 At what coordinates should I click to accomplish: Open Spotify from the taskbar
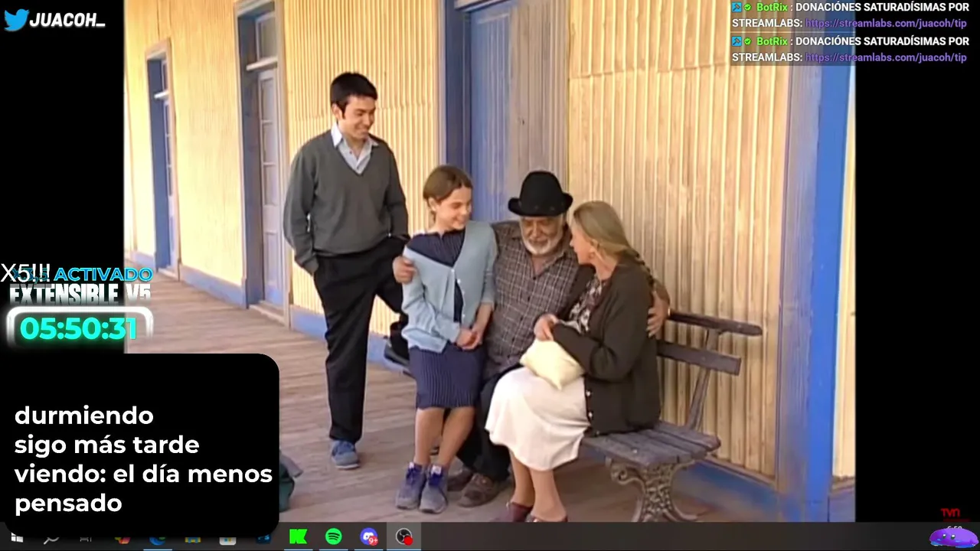pyautogui.click(x=334, y=537)
